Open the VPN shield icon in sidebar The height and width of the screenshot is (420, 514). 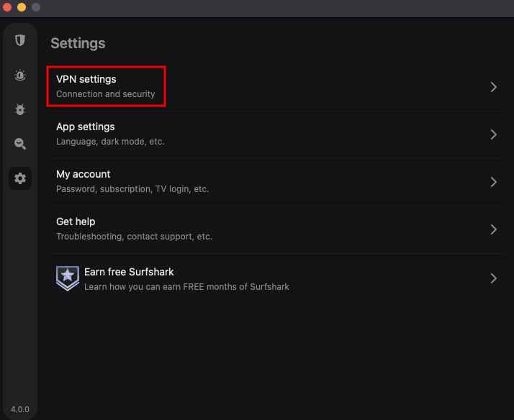[x=20, y=40]
